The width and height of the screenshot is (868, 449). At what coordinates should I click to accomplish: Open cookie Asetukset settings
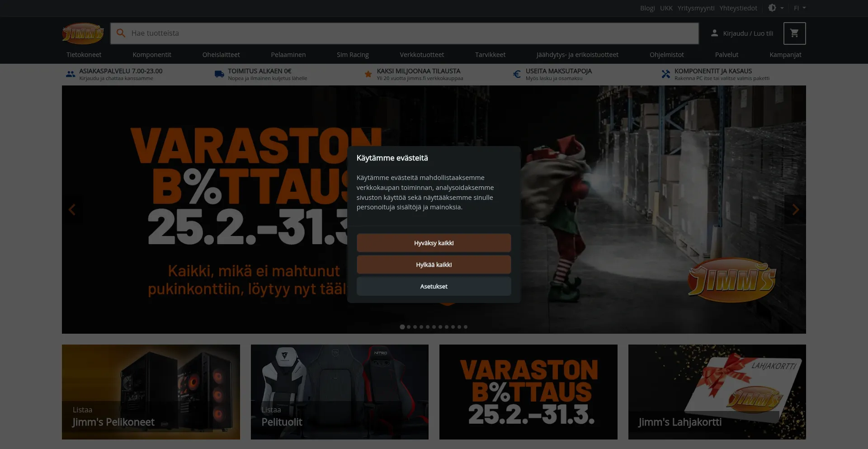pos(434,286)
